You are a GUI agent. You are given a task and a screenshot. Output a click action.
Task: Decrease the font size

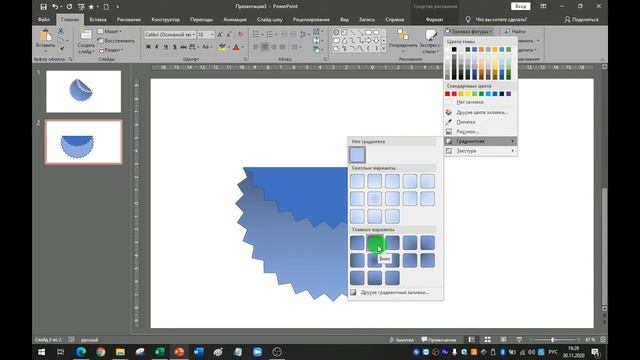(229, 35)
